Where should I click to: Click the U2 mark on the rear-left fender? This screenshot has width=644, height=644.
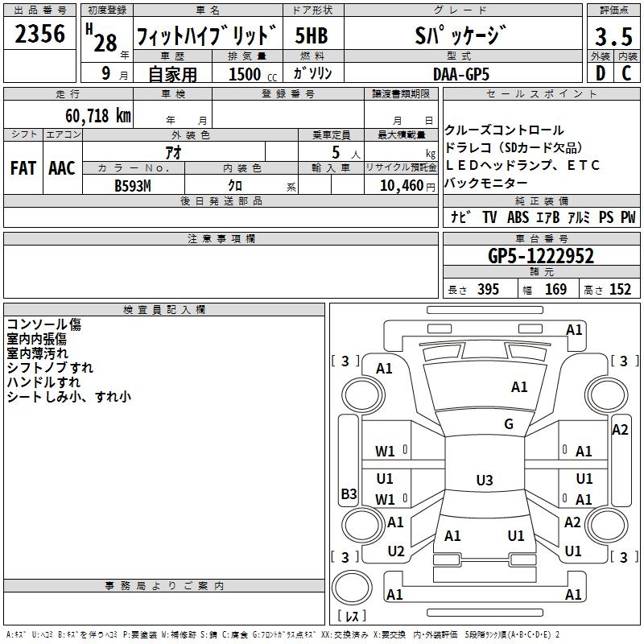[x=396, y=551]
